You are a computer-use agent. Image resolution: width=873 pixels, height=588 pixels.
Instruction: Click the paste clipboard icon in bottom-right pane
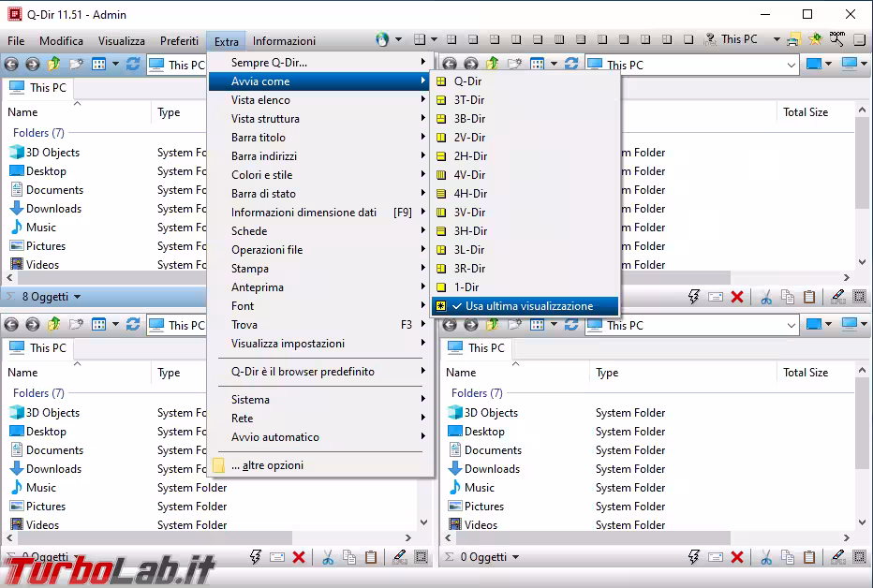(809, 557)
